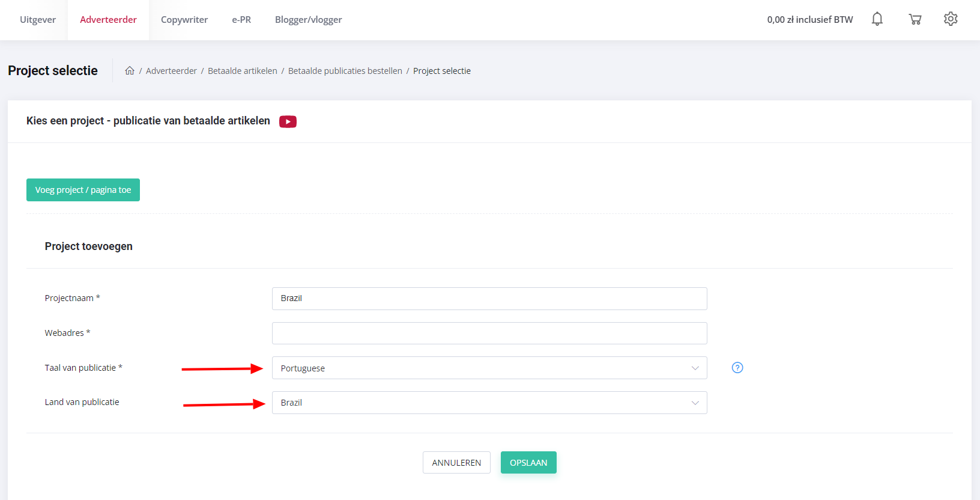
Task: Focus the Projectnaam input field
Action: [489, 299]
